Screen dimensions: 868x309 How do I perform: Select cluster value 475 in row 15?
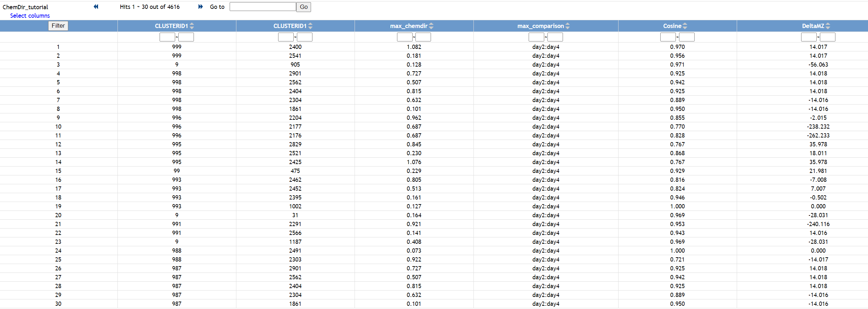pyautogui.click(x=295, y=171)
